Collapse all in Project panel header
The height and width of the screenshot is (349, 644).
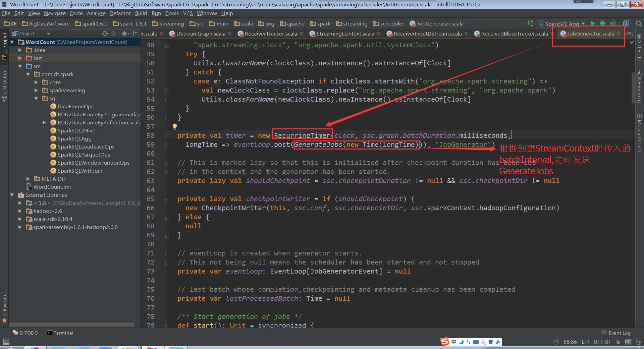(113, 34)
